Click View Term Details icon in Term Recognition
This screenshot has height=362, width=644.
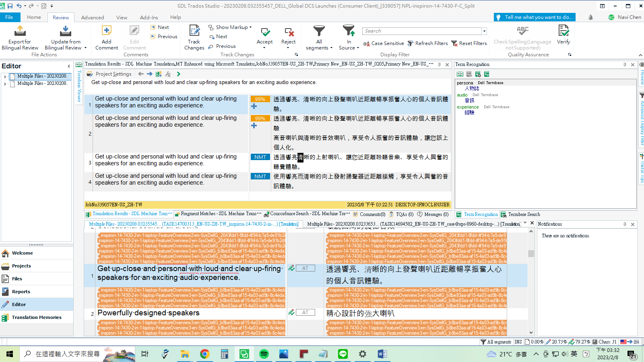tap(460, 74)
